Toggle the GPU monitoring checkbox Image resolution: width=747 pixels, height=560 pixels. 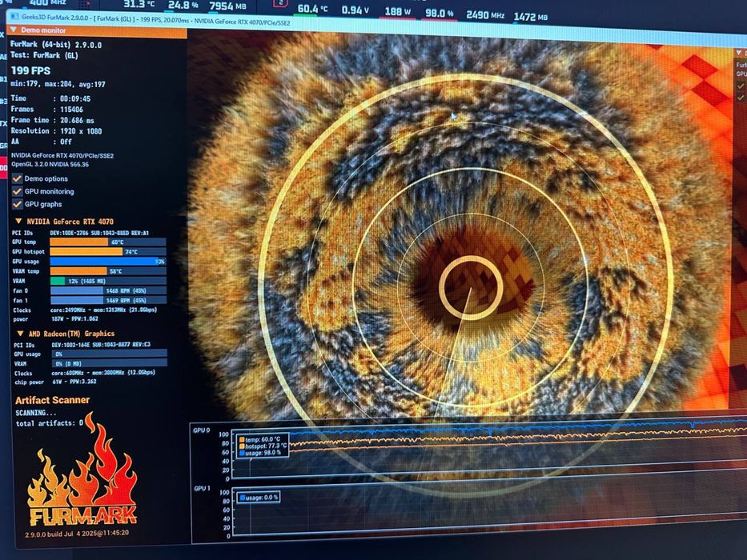pos(17,191)
